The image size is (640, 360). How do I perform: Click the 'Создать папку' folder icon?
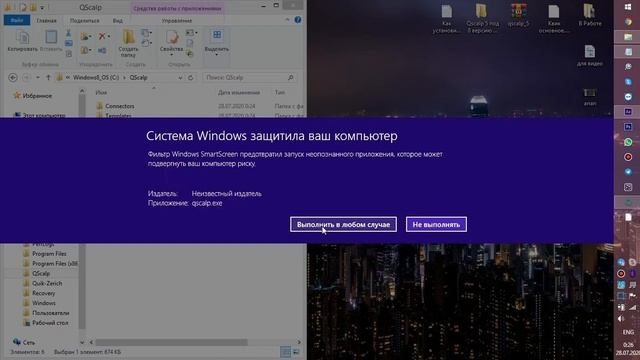(x=128, y=43)
